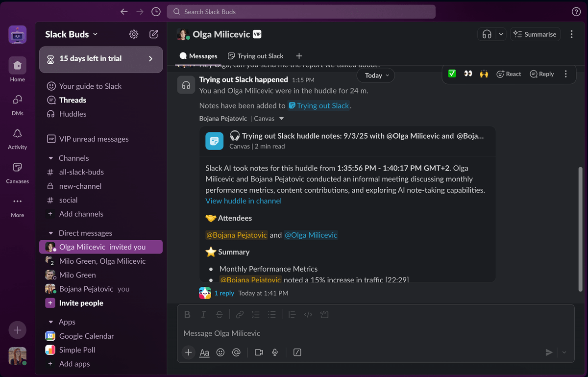The width and height of the screenshot is (588, 377).
Task: Record a video clip
Action: 259,352
